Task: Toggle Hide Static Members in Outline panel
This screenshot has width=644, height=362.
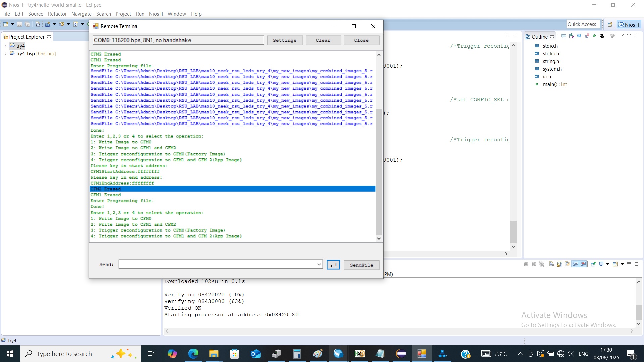Action: coord(587,36)
